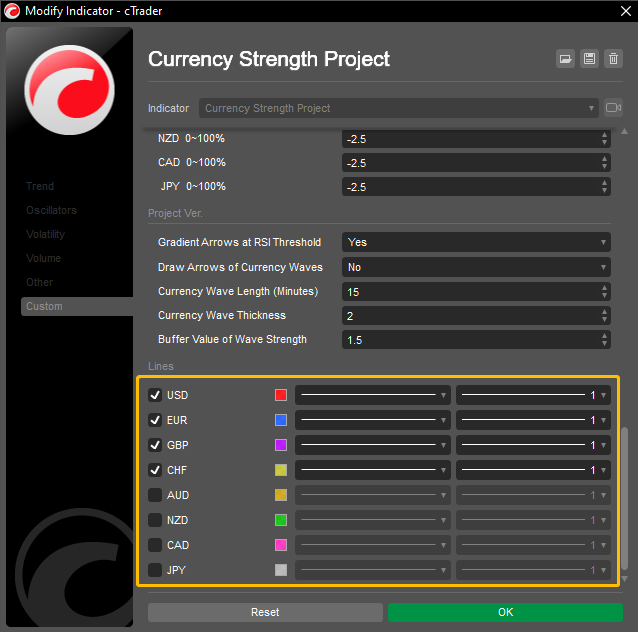Change the gray JPY color swatch
The image size is (638, 632).
pos(281,570)
